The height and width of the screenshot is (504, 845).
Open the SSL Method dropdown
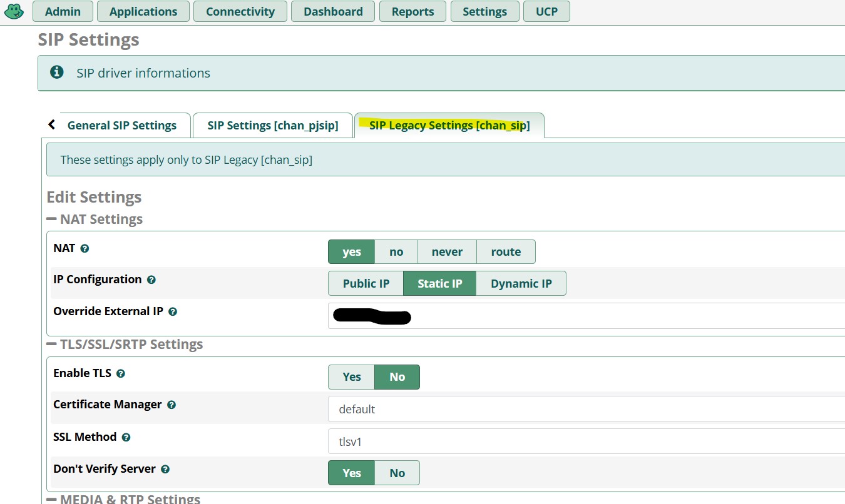pos(586,441)
